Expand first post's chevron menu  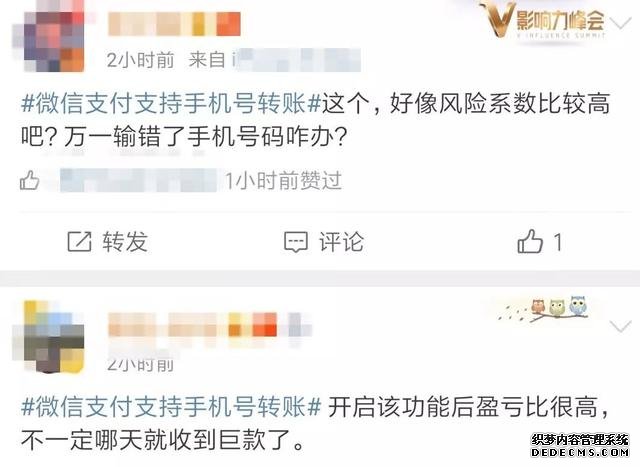tap(622, 23)
